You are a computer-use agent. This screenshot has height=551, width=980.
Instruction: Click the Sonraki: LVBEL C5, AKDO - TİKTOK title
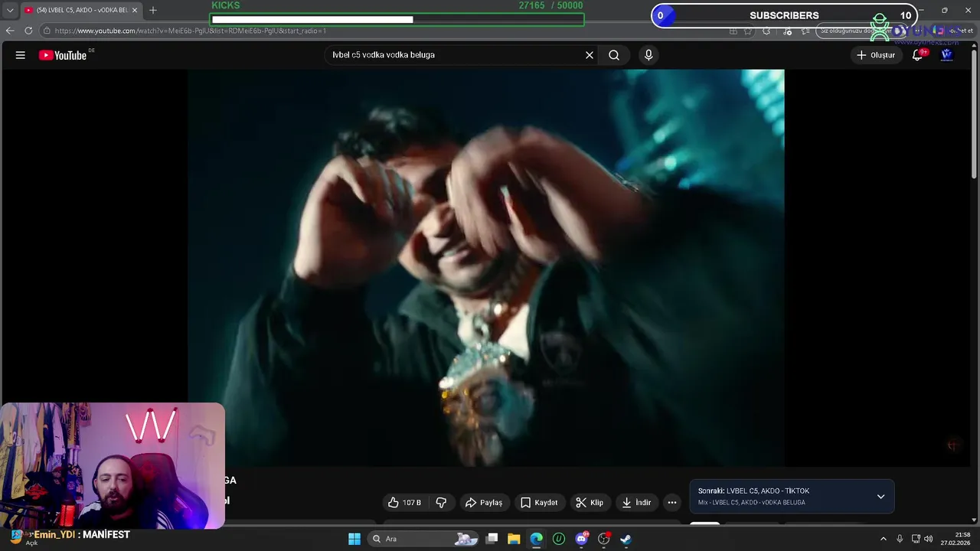753,491
